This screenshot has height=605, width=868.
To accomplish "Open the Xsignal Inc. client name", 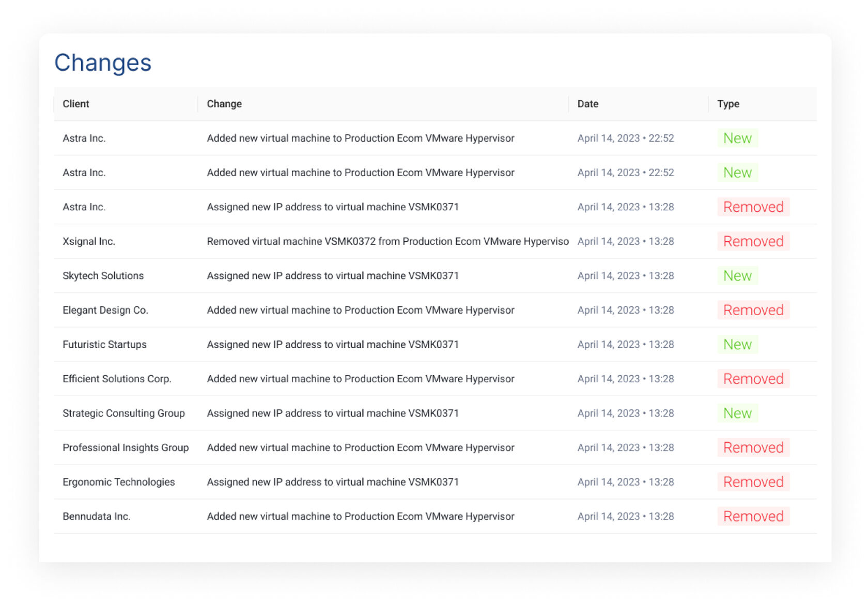I will coord(89,241).
